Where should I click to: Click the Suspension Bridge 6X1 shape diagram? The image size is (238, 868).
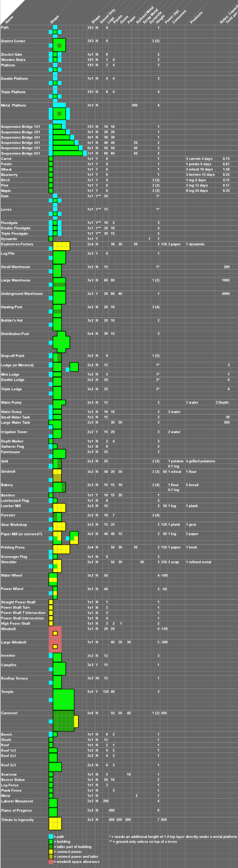pos(67,153)
